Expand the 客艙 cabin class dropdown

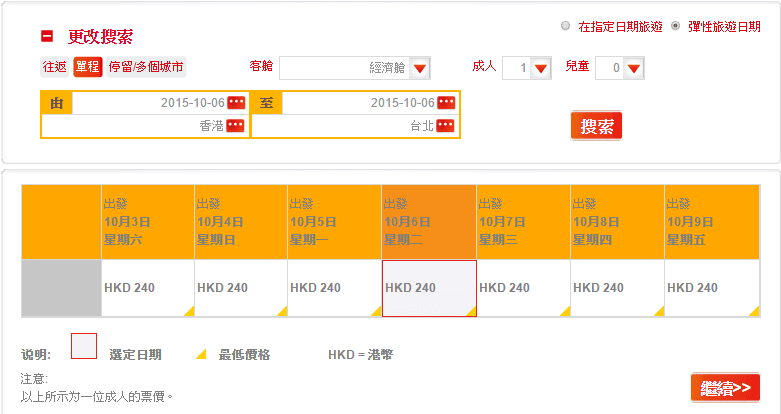(420, 68)
